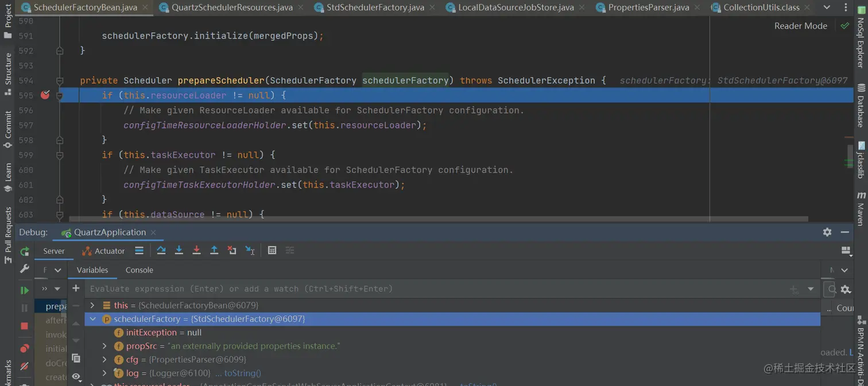This screenshot has height=386, width=868.
Task: Click Drop Frame icon
Action: click(x=232, y=251)
